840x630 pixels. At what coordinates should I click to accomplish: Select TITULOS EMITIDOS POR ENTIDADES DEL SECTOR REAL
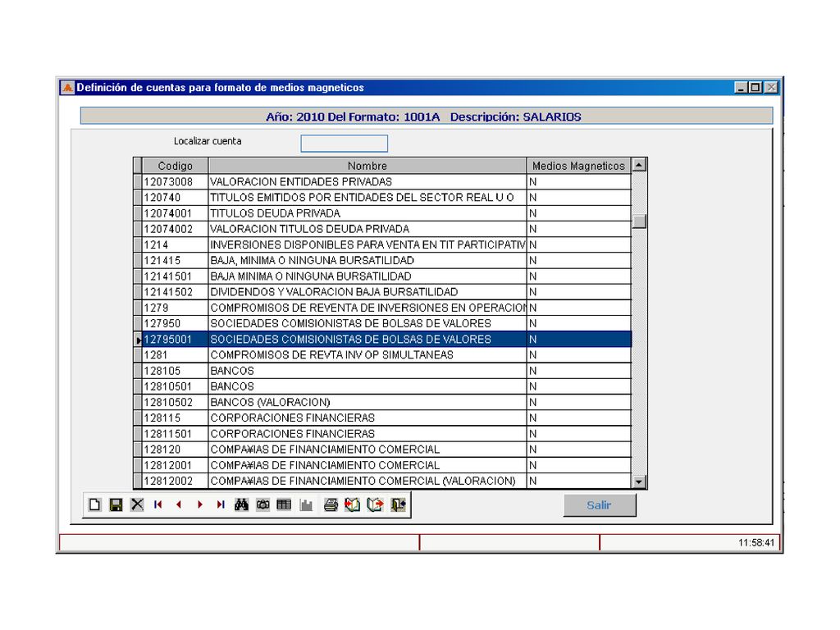click(367, 198)
